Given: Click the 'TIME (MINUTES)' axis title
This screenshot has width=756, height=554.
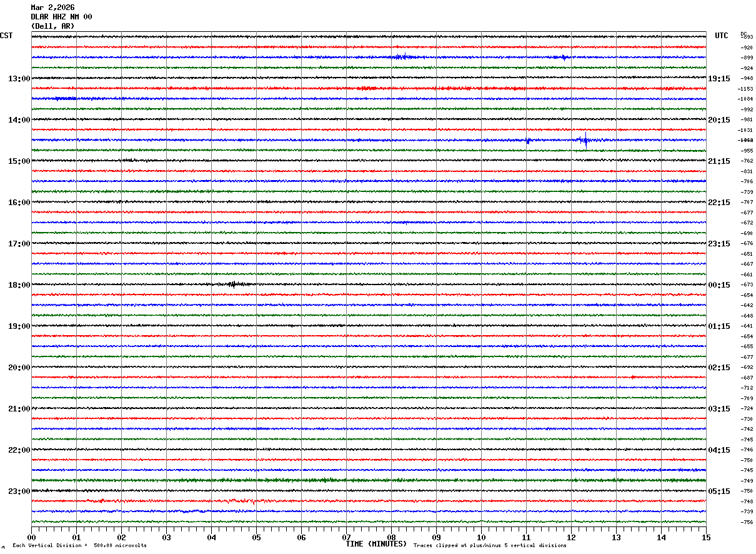Looking at the screenshot, I should point(376,544).
